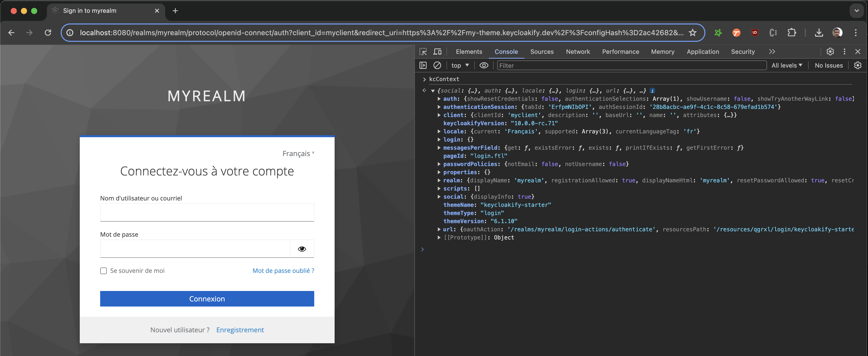This screenshot has height=356, width=868.
Task: Check the 'Se souvenir de moi' checkbox
Action: [103, 271]
